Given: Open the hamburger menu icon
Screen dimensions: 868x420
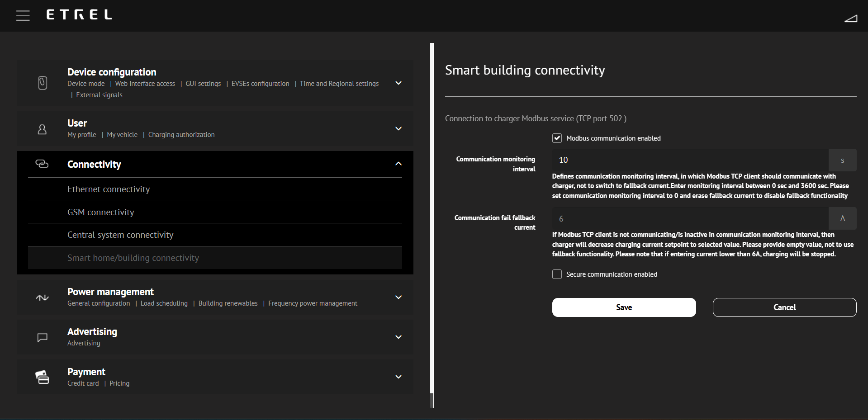Looking at the screenshot, I should 23,16.
